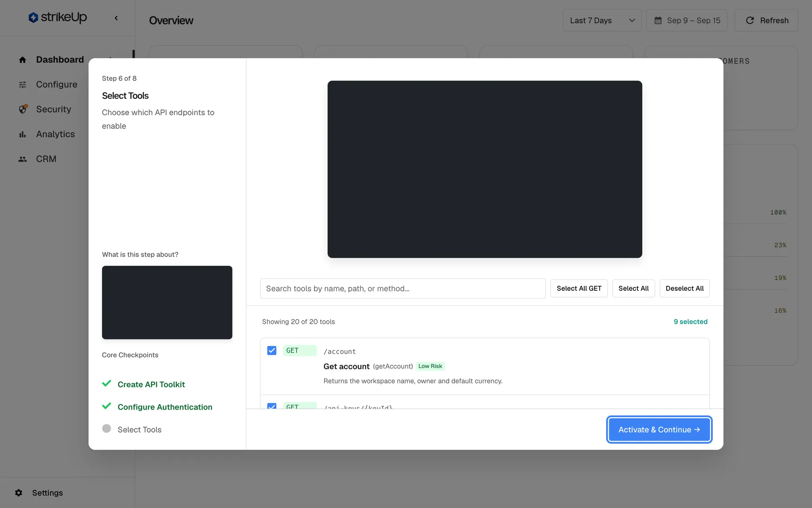812x508 pixels.
Task: Focus the Search tools input field
Action: pos(402,289)
